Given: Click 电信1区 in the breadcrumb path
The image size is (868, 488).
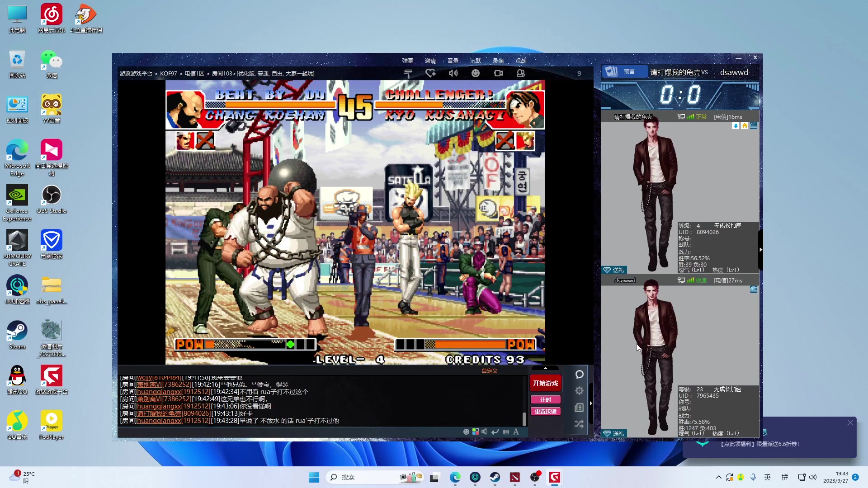Looking at the screenshot, I should (194, 74).
